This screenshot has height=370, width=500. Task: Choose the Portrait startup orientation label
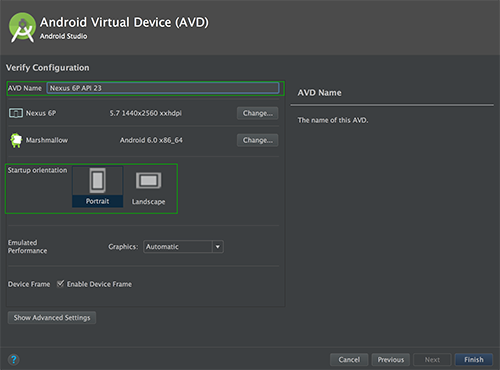tap(97, 201)
